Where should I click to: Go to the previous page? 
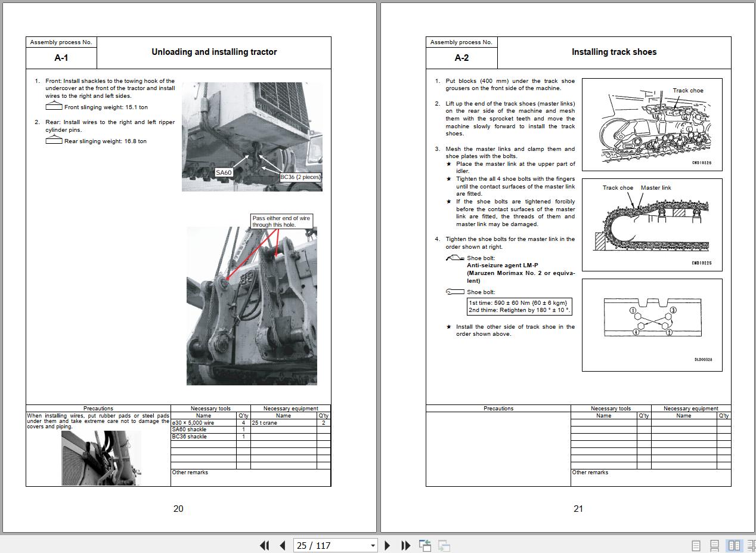point(283,545)
